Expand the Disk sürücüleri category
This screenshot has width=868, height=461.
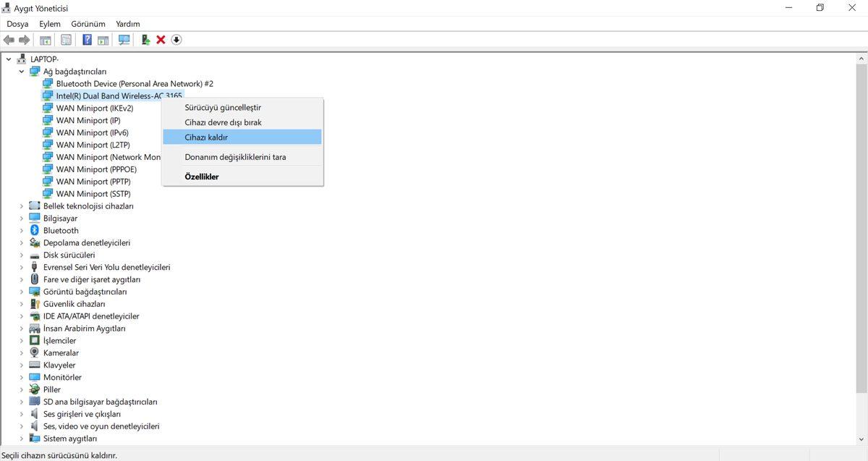(x=22, y=255)
